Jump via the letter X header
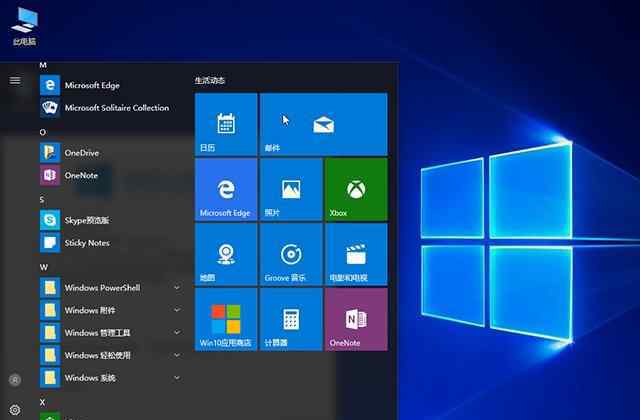Viewport: 640px width, 420px height. pyautogui.click(x=42, y=402)
